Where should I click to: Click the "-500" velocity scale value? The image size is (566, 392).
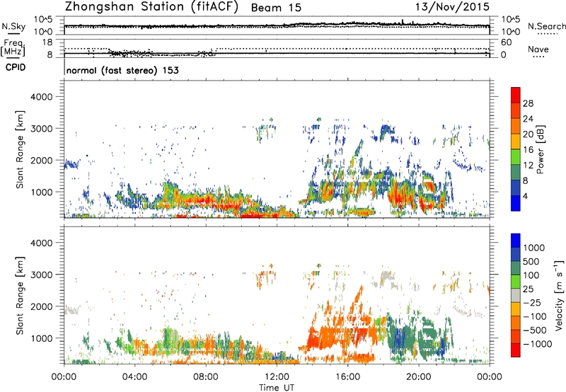536,330
